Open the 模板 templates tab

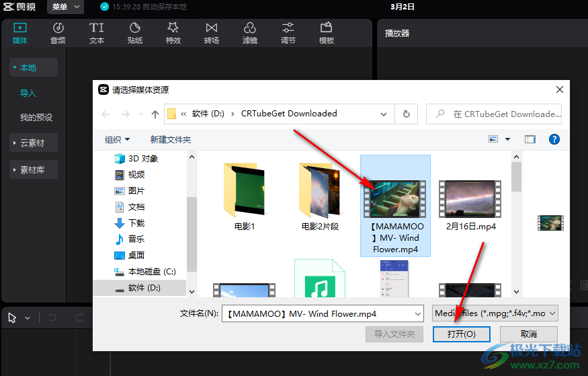[326, 33]
